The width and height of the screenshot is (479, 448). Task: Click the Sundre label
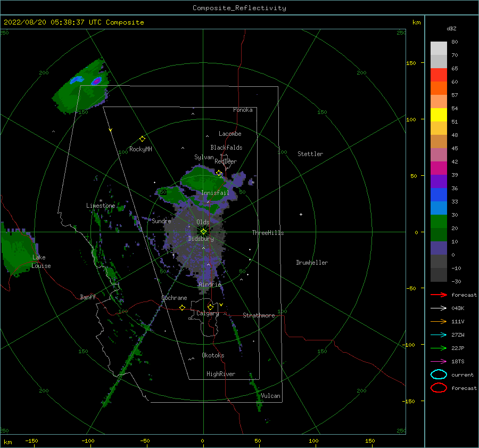coord(161,221)
